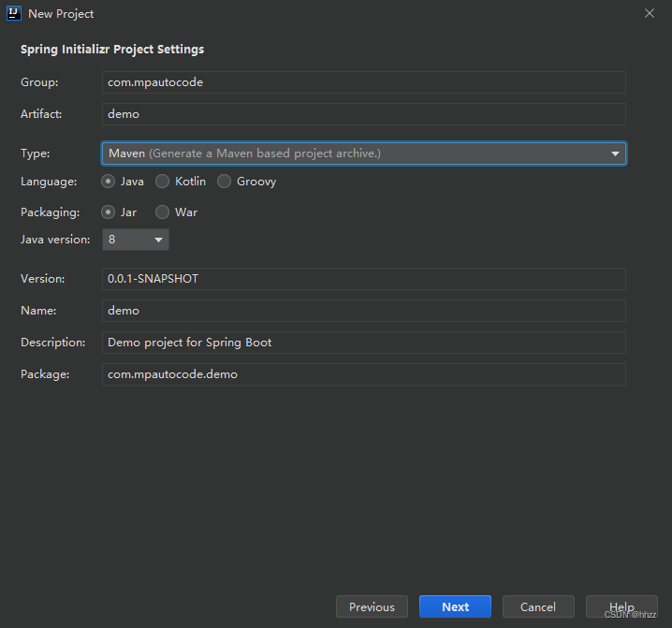Screen dimensions: 672x628
Task: Open the Java version dropdown
Action: click(136, 240)
